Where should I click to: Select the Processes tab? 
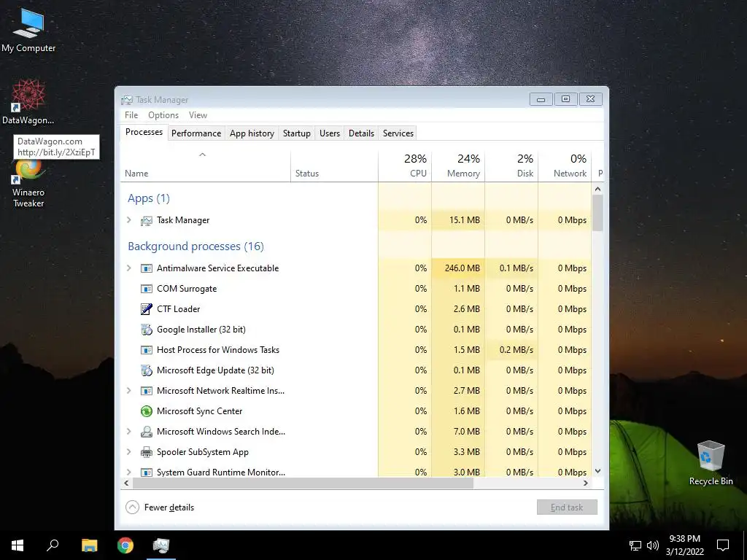pos(144,133)
